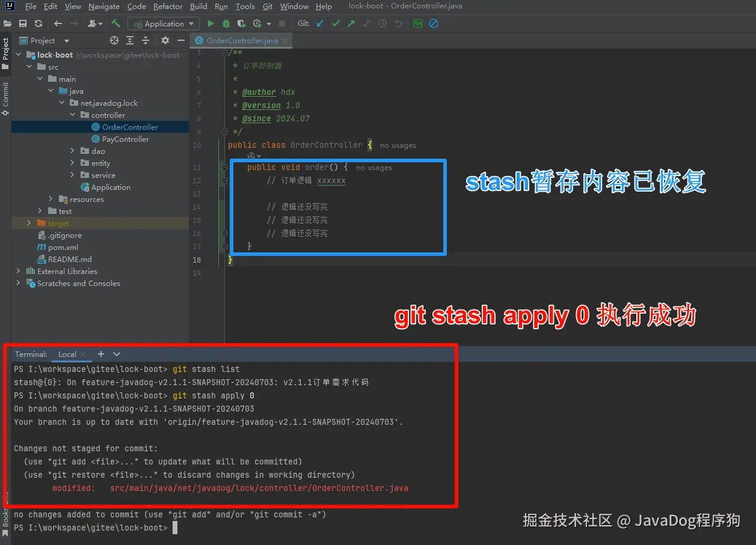Open the Tools menu
Viewport: 756px width, 545px height.
pyautogui.click(x=245, y=7)
